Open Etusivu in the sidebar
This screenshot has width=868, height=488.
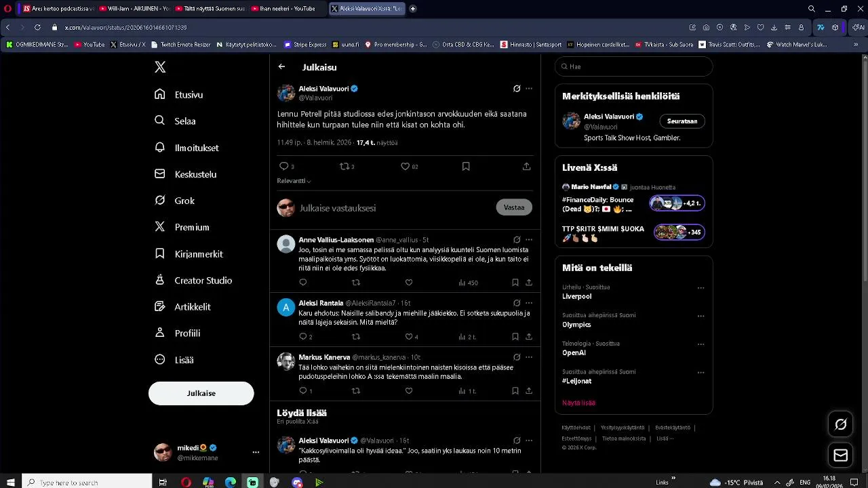click(179, 95)
